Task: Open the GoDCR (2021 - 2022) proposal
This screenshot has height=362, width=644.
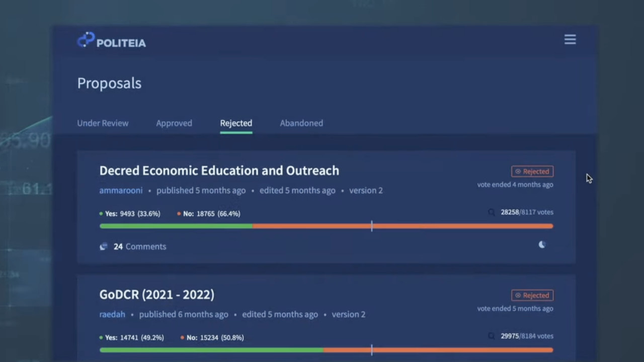Action: click(x=157, y=295)
